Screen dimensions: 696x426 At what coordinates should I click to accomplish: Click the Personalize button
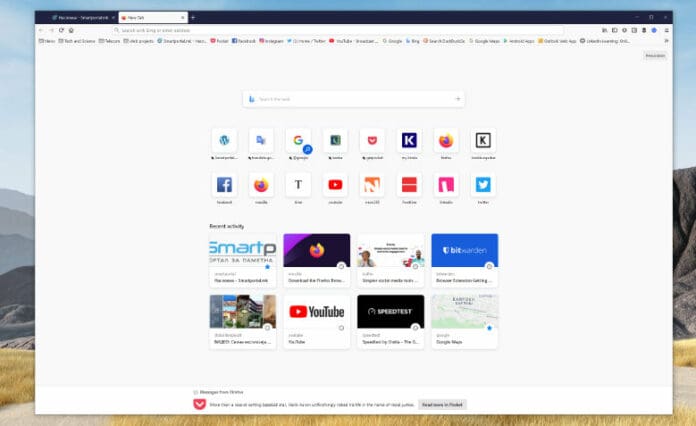tap(654, 55)
